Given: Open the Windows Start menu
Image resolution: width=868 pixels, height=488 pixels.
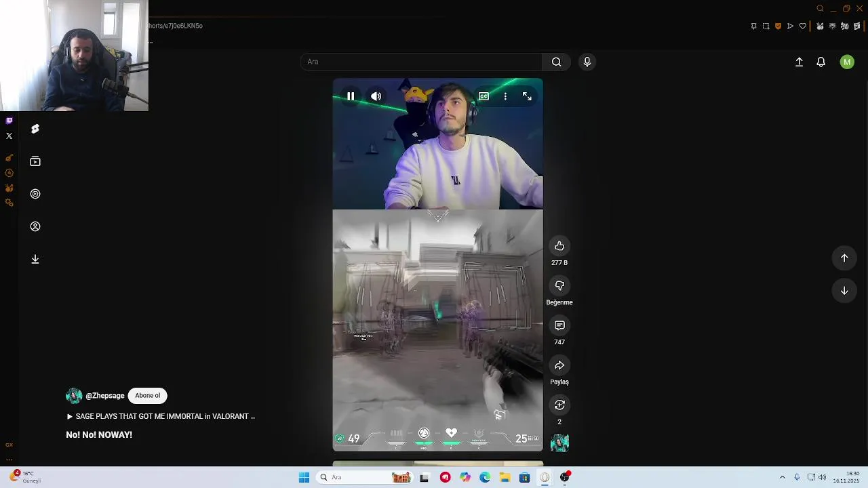Looking at the screenshot, I should coord(304,477).
